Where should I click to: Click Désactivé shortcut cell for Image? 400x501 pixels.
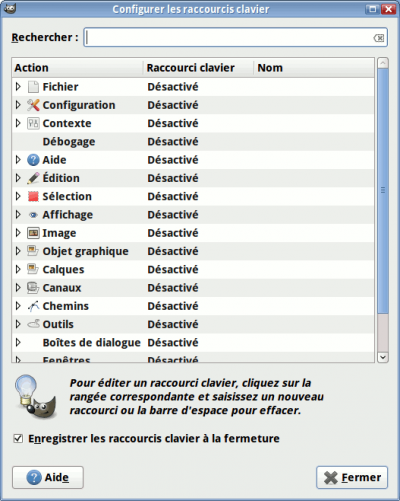pyautogui.click(x=173, y=233)
